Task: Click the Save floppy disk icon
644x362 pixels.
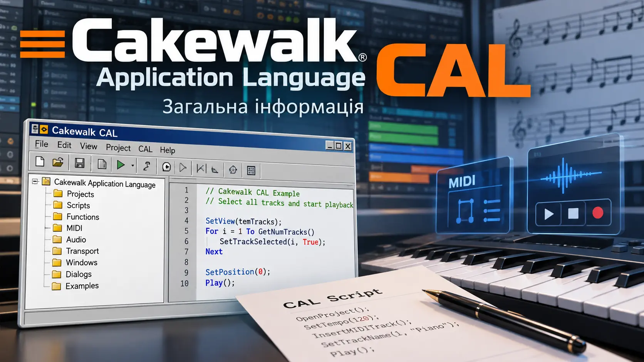Action: (80, 163)
